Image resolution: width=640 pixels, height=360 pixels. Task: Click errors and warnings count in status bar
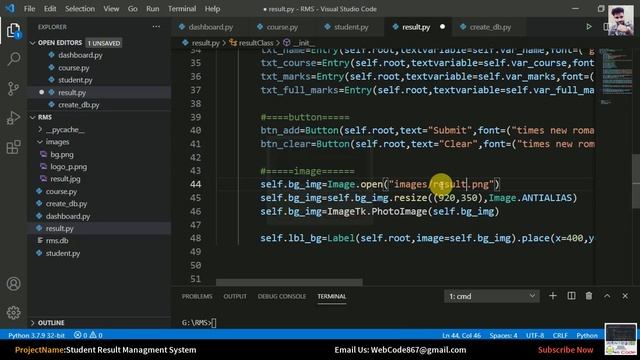point(88,335)
